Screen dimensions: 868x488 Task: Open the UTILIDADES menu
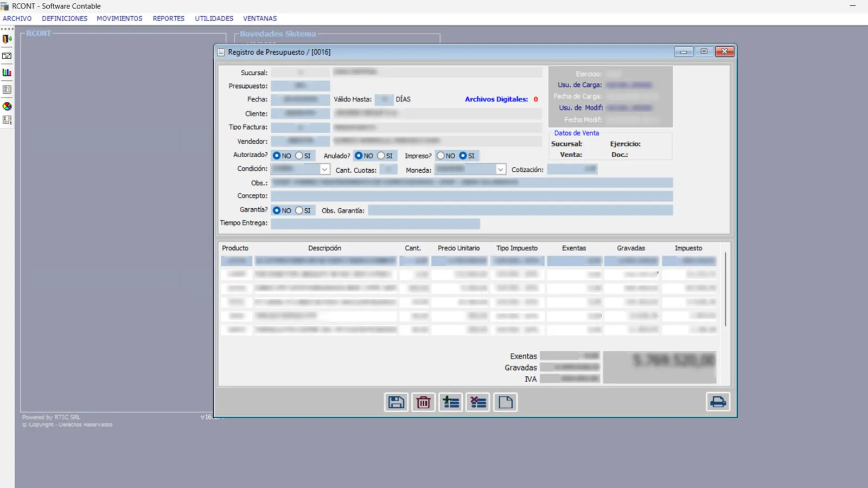click(x=214, y=18)
